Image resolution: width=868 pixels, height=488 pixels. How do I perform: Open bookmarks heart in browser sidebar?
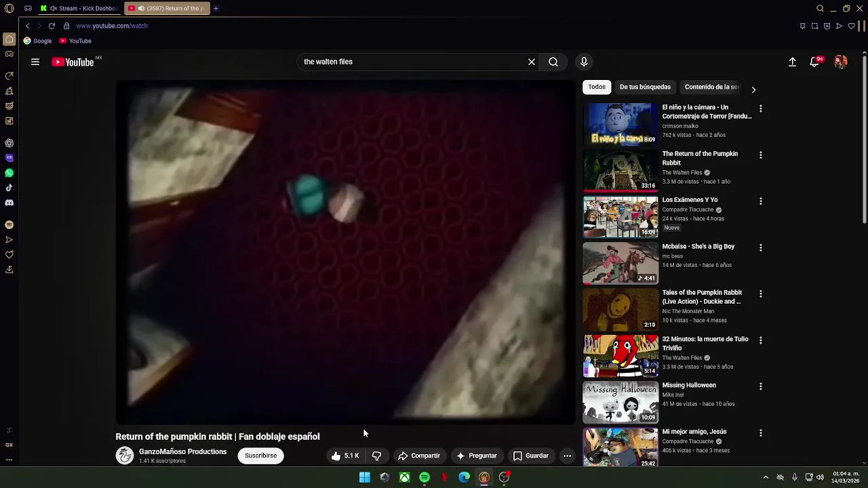tap(9, 255)
